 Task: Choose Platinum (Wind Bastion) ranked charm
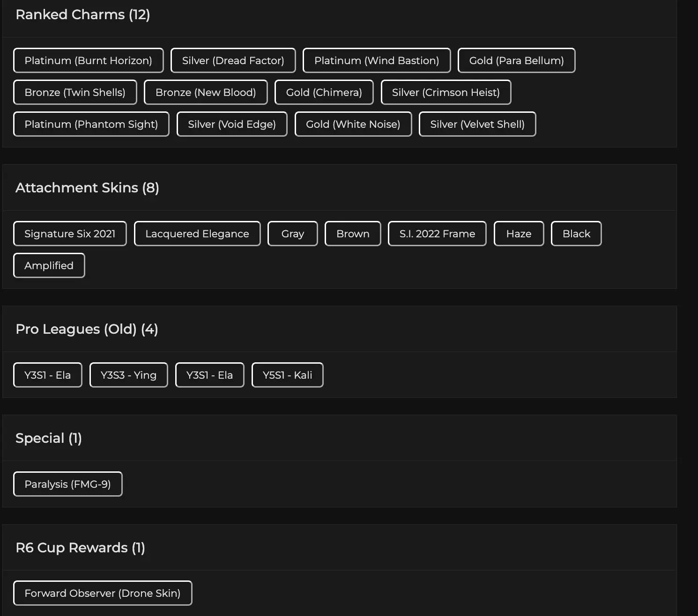click(x=376, y=60)
